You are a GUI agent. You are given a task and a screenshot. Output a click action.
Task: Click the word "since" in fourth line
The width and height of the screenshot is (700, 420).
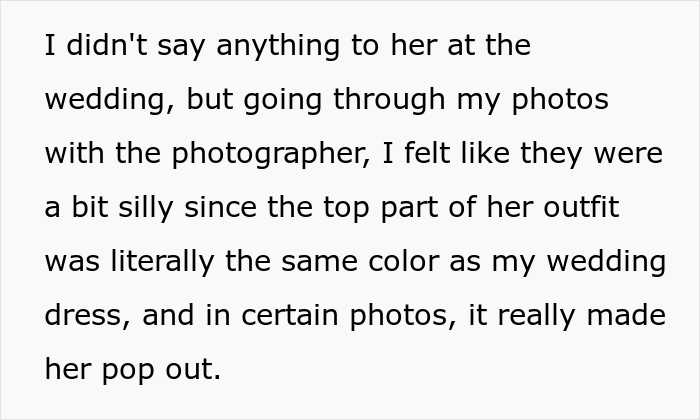coord(221,207)
